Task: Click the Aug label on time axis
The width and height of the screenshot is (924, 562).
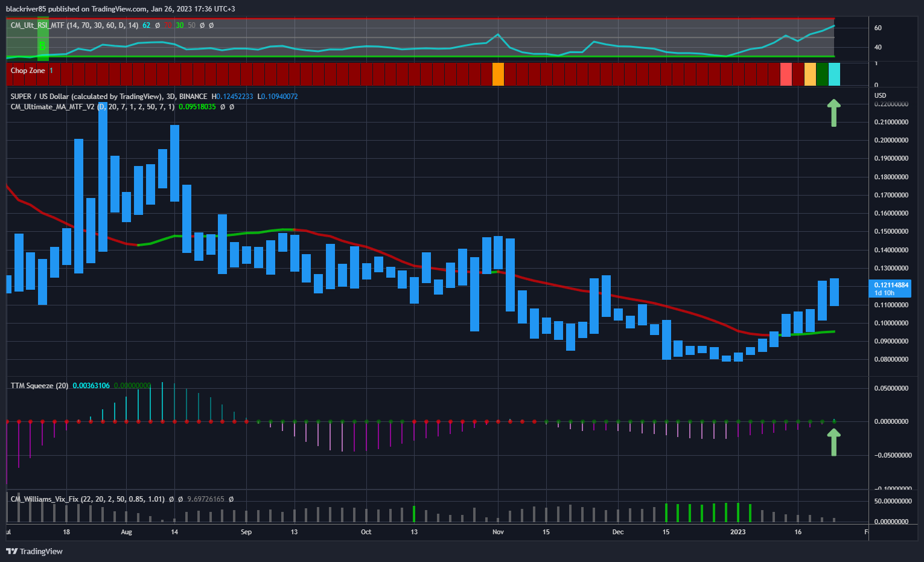Action: [126, 532]
